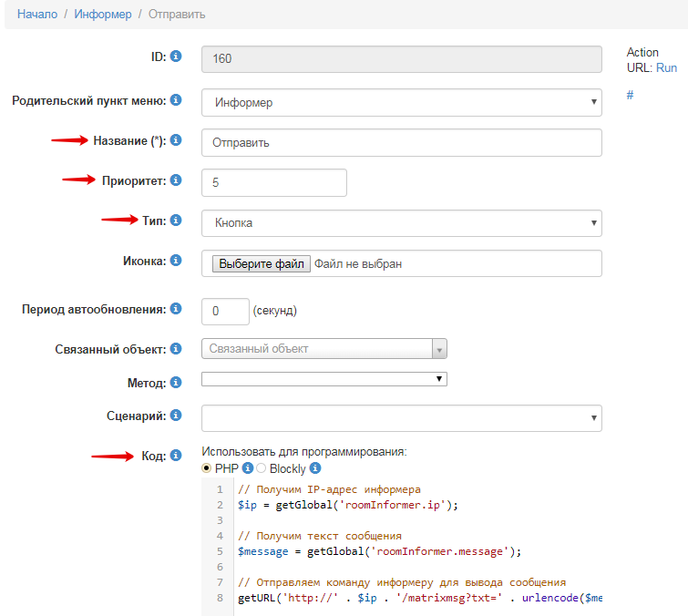688x616 pixels.
Task: Focus the Приоритет input field
Action: pyautogui.click(x=274, y=182)
